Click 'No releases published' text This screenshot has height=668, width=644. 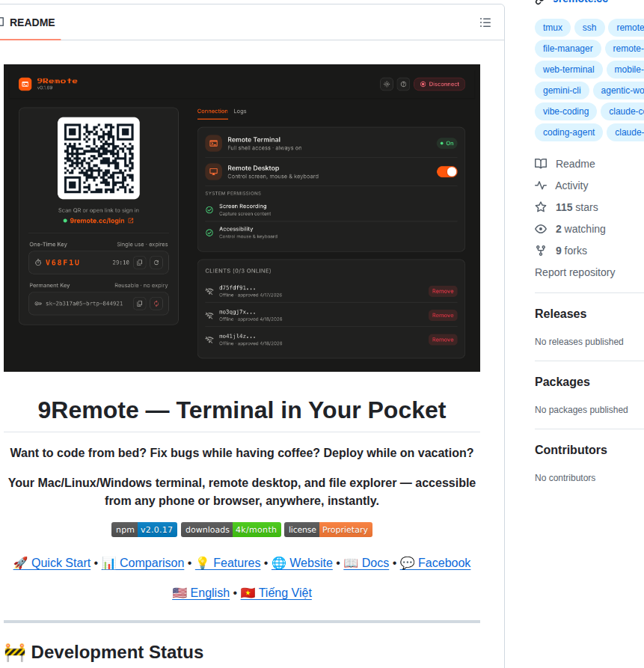579,342
